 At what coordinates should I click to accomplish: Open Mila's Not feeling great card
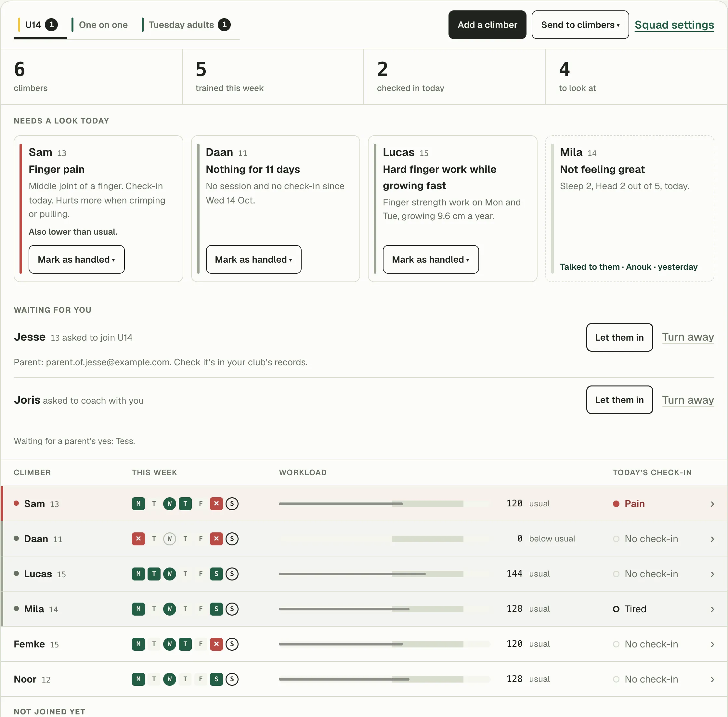click(x=630, y=209)
